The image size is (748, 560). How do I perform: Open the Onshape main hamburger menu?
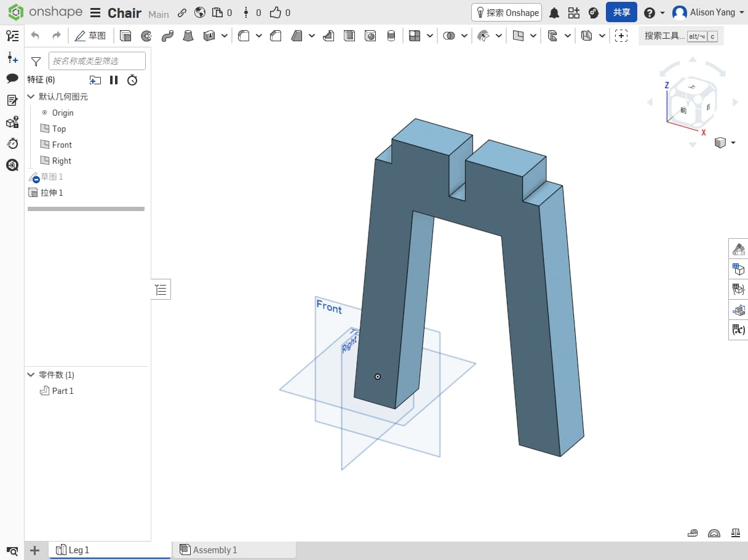coord(95,13)
